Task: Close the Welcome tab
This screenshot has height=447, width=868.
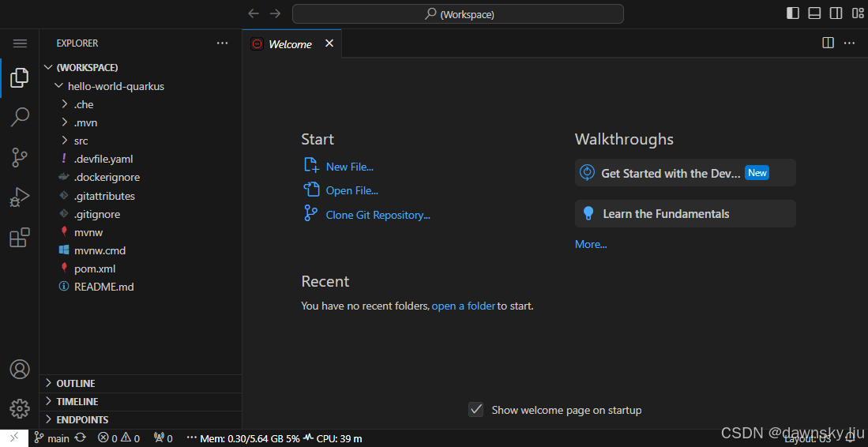Action: [329, 43]
